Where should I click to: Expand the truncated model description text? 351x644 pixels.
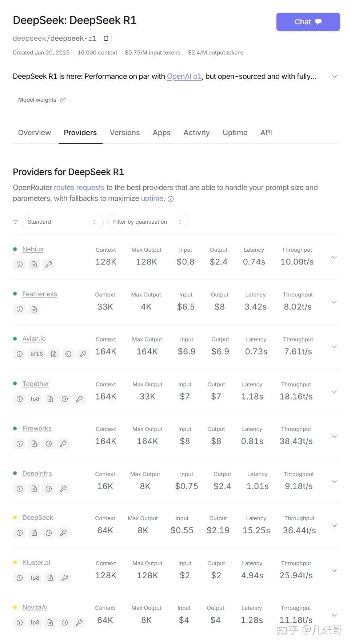[x=334, y=76]
